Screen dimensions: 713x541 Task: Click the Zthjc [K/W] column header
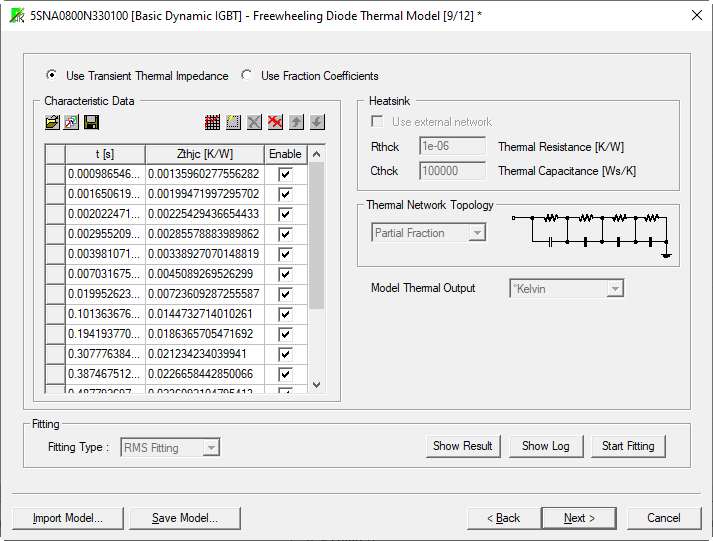(x=205, y=154)
